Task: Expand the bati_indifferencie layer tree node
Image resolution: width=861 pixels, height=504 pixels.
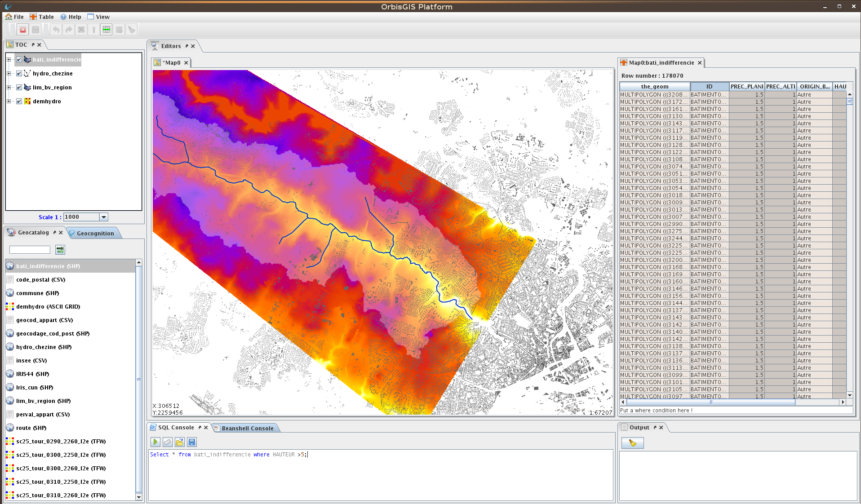Action: coord(9,59)
